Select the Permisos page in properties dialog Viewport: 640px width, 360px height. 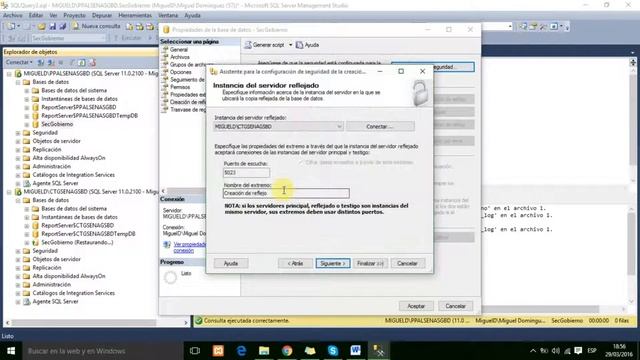(180, 87)
